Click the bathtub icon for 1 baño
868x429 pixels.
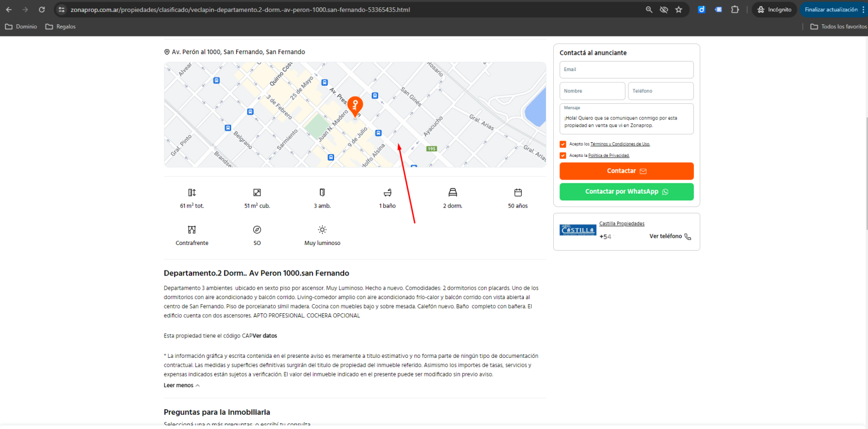(387, 192)
